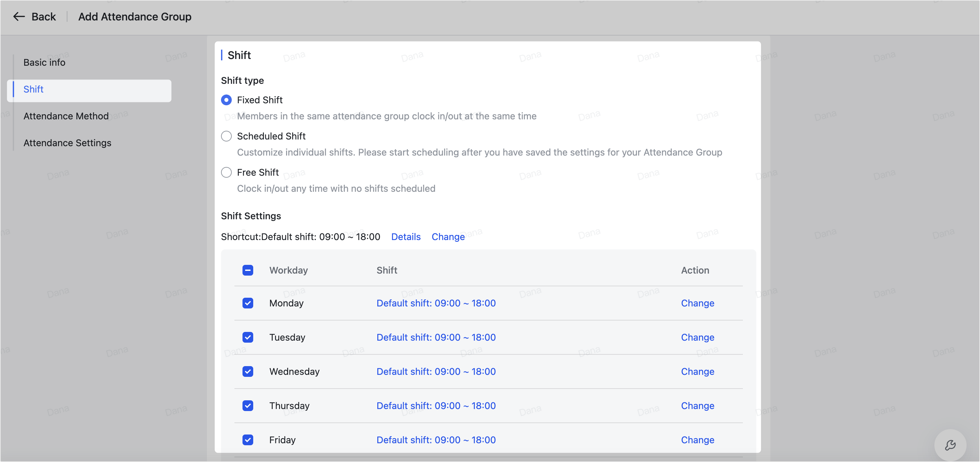
Task: Open the Attendance Settings section
Action: click(67, 142)
